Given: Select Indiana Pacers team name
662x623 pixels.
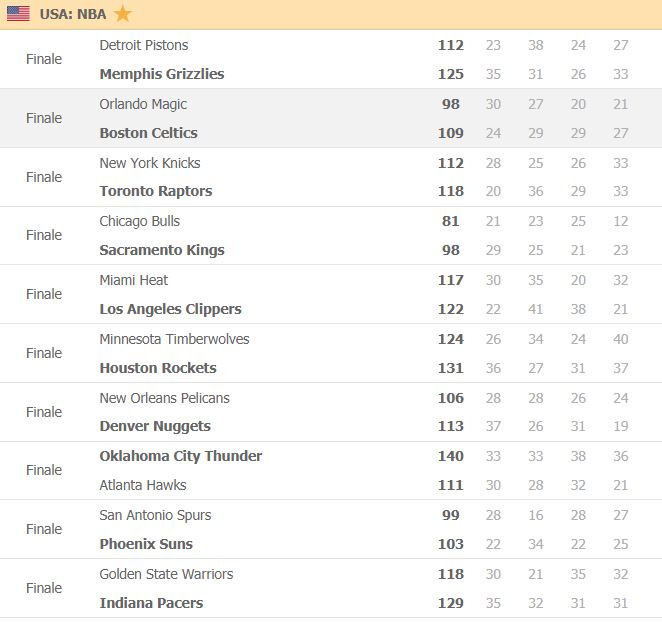Looking at the screenshot, I should tap(151, 603).
